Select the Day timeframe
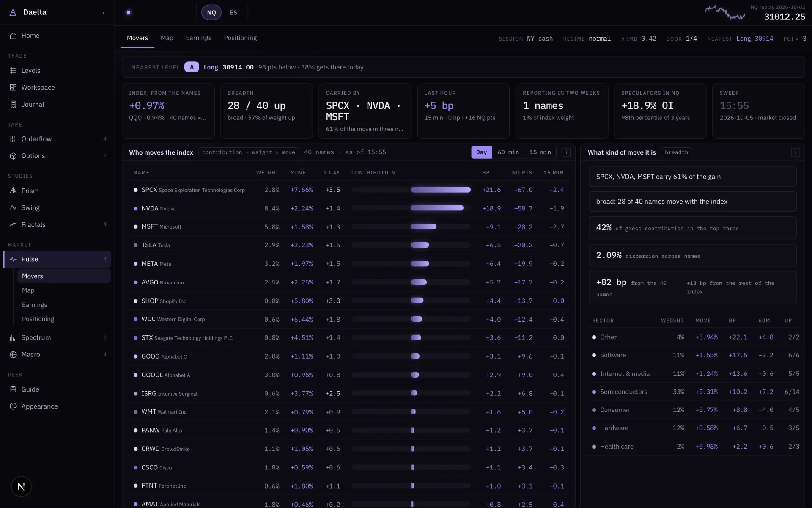Screen dimensions: 812x508 (x=482, y=152)
